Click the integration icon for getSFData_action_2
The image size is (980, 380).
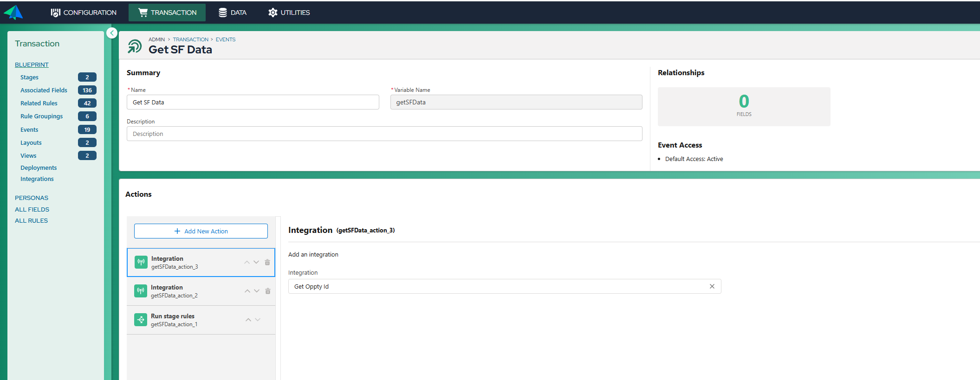[x=141, y=291]
